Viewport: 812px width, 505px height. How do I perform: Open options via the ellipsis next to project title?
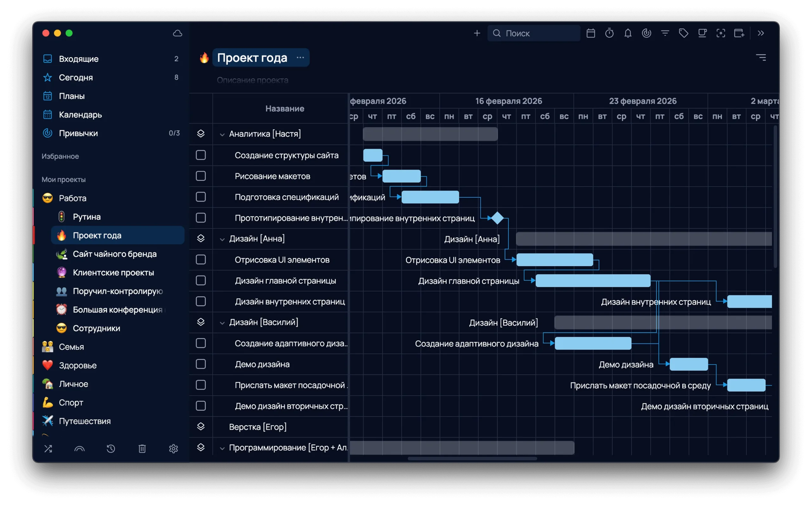tap(300, 57)
